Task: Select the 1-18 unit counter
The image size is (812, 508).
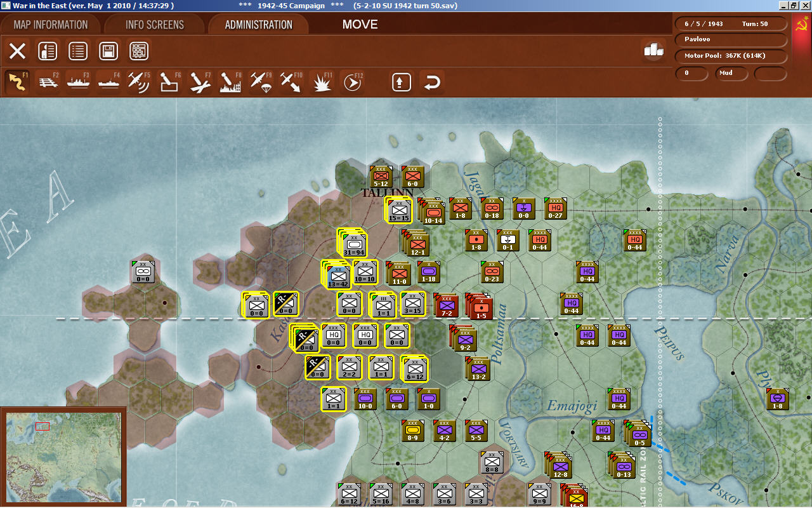Action: [428, 272]
